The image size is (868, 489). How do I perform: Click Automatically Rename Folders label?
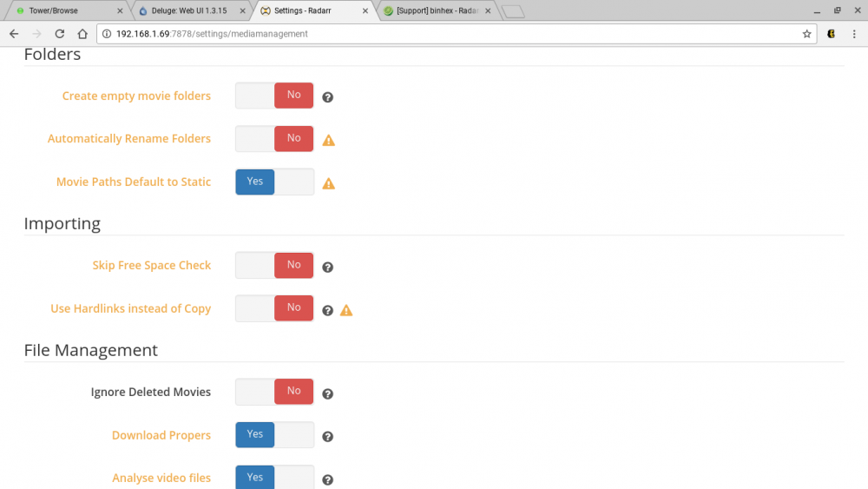coord(129,138)
